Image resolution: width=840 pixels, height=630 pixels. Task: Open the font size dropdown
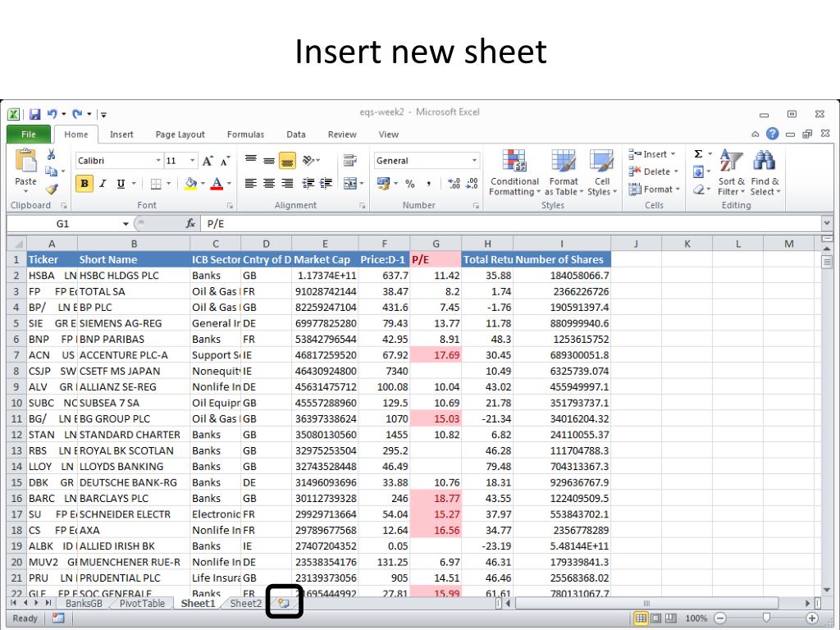[x=192, y=161]
